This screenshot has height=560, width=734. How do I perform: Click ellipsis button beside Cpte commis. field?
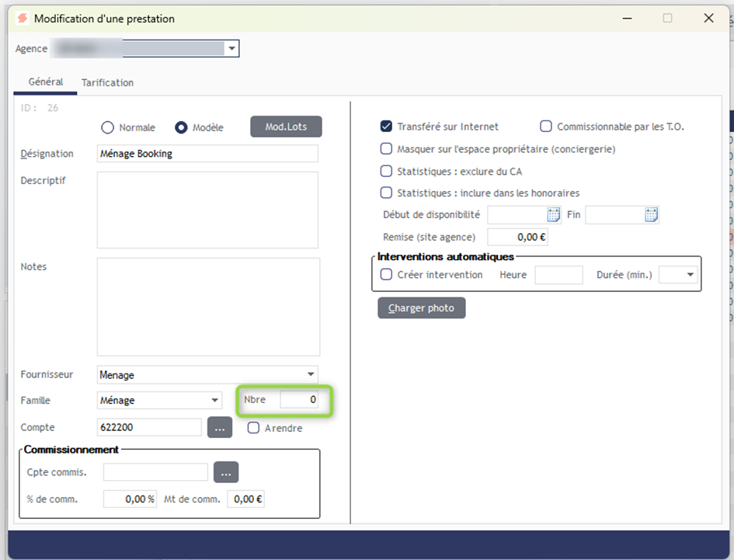point(226,472)
